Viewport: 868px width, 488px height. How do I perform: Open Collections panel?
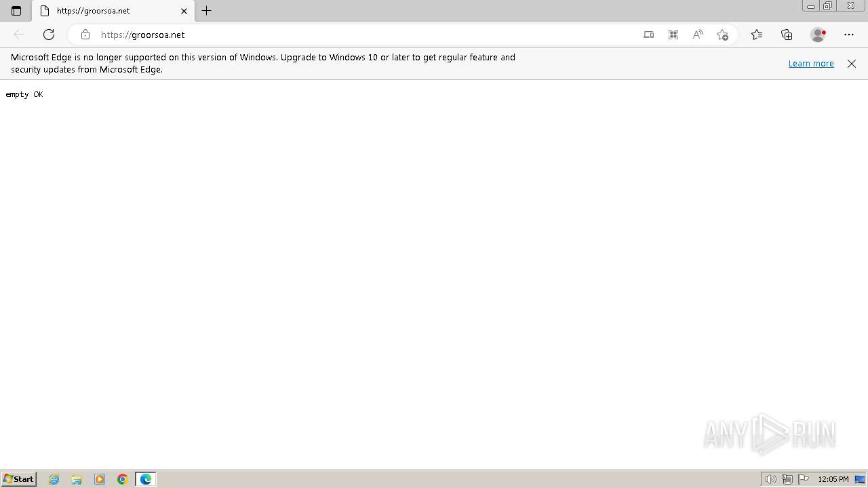tap(787, 35)
